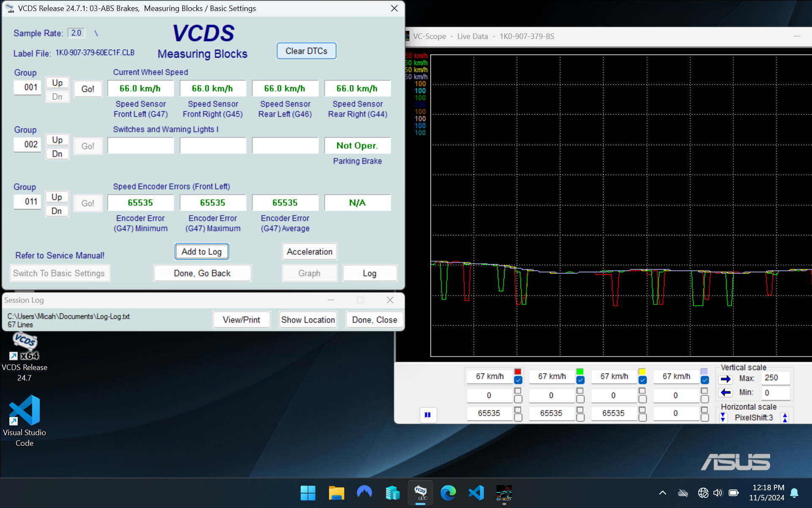Viewport: 812px width, 508px height.
Task: Click View/Print in Session Log
Action: tap(241, 320)
